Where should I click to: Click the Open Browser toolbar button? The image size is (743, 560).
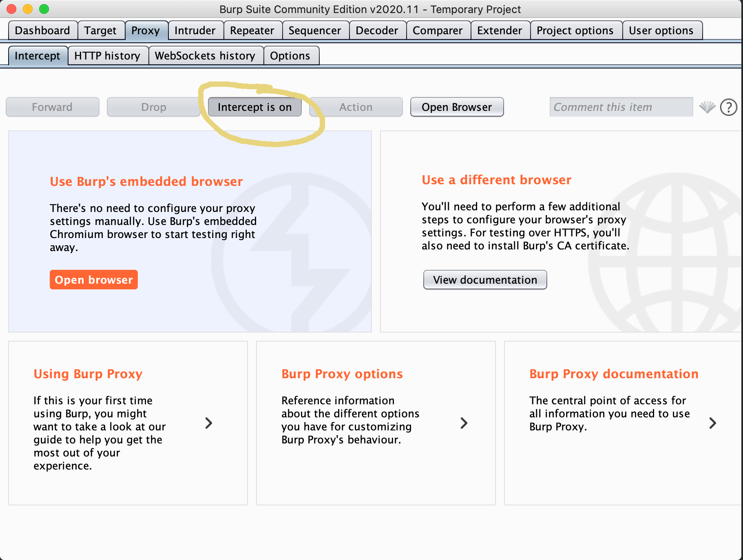pos(457,107)
